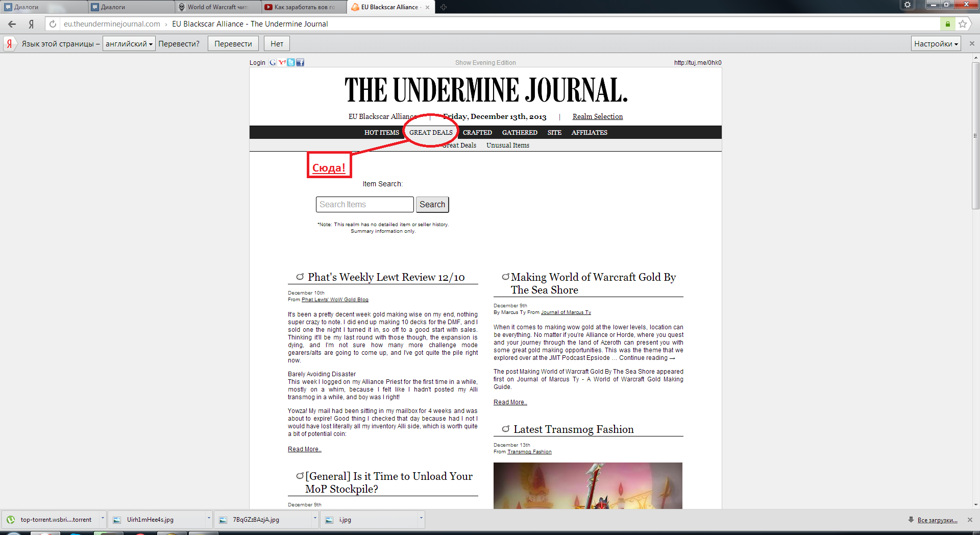
Task: Open the Yandex home button
Action: click(x=31, y=24)
